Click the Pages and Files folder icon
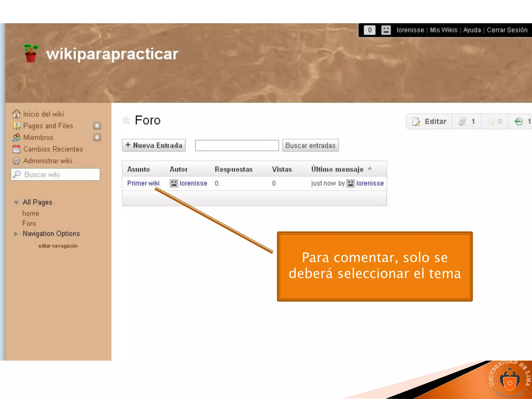 [16, 126]
